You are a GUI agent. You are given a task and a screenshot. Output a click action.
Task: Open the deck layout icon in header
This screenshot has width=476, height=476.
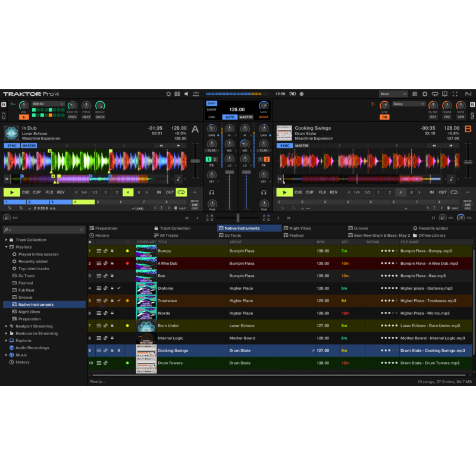point(177,94)
